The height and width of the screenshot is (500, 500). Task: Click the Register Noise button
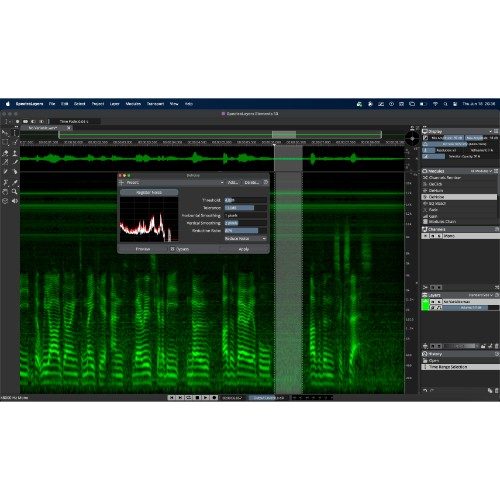pyautogui.click(x=149, y=193)
